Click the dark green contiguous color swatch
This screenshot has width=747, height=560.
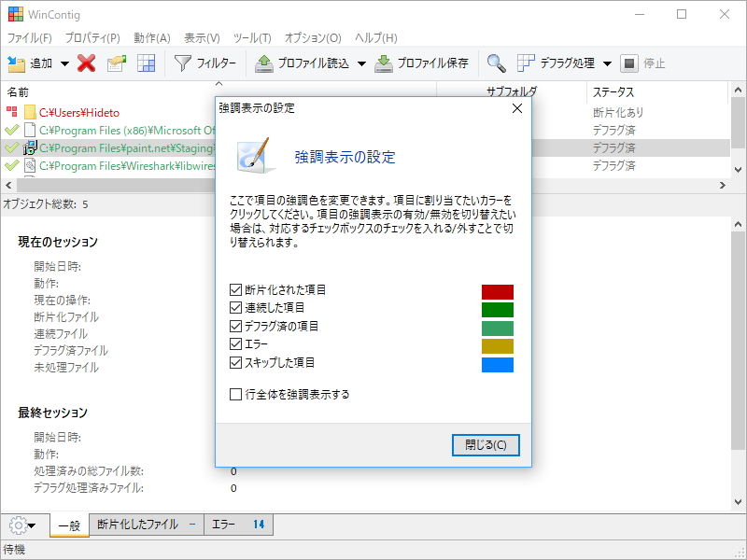coord(498,310)
